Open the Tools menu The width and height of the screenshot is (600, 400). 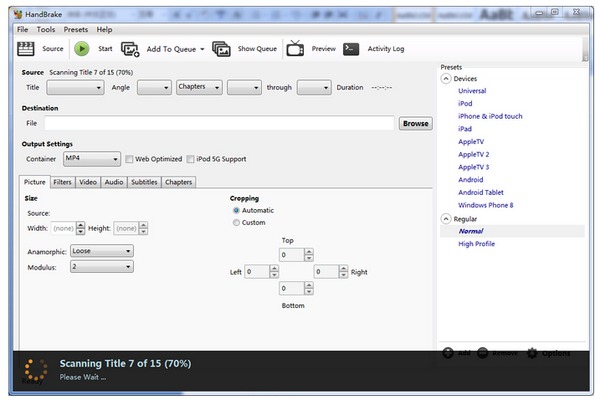tap(46, 29)
